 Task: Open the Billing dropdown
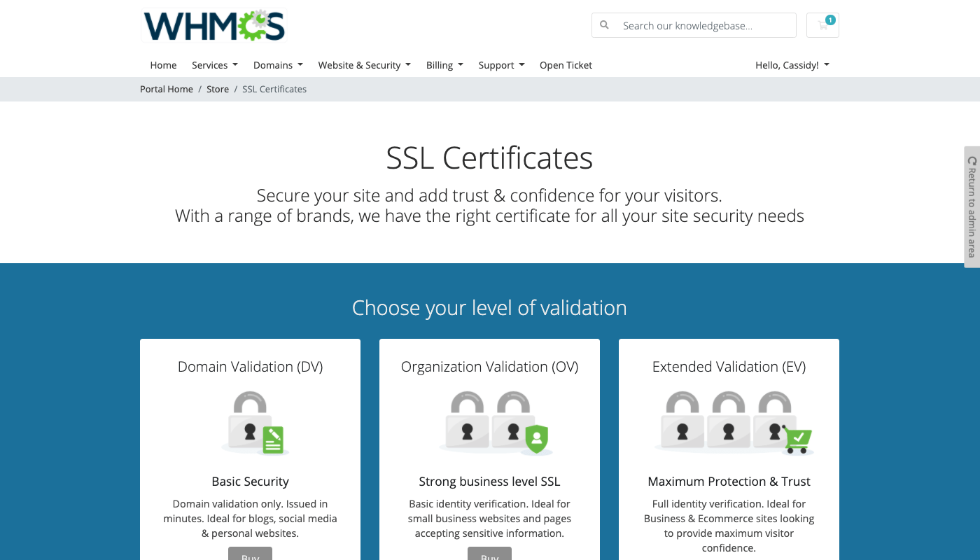pyautogui.click(x=444, y=65)
